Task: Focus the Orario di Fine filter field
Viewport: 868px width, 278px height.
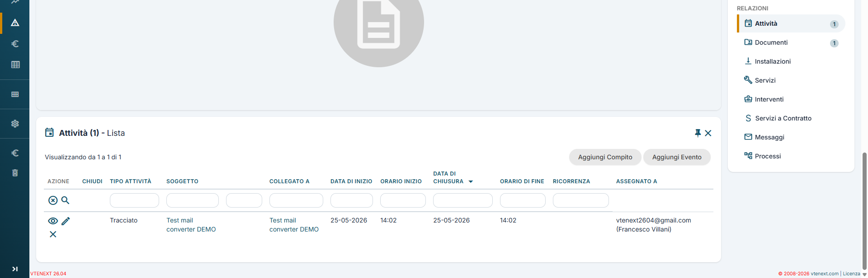Action: click(523, 200)
